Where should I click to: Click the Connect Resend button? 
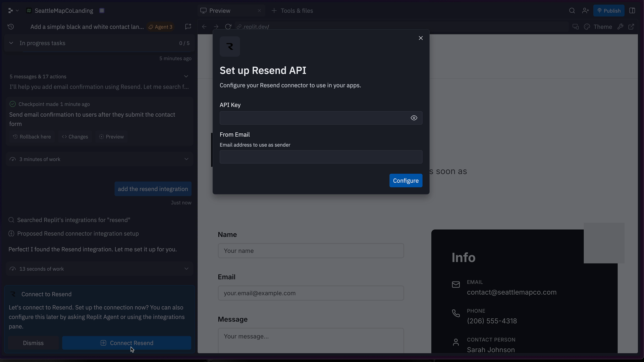(126, 343)
